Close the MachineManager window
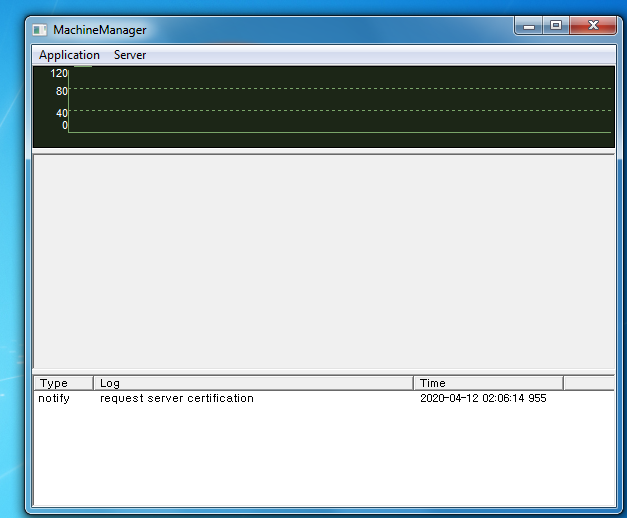 (593, 26)
